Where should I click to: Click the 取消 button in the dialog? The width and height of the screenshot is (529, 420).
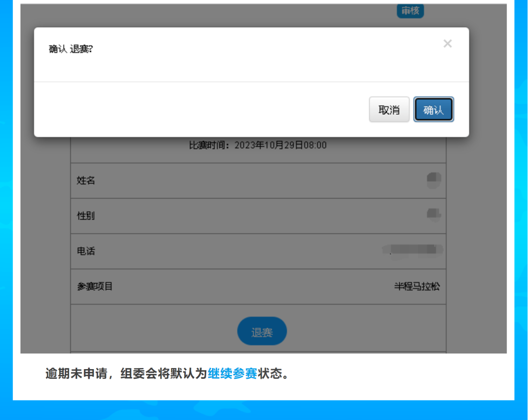click(x=389, y=110)
